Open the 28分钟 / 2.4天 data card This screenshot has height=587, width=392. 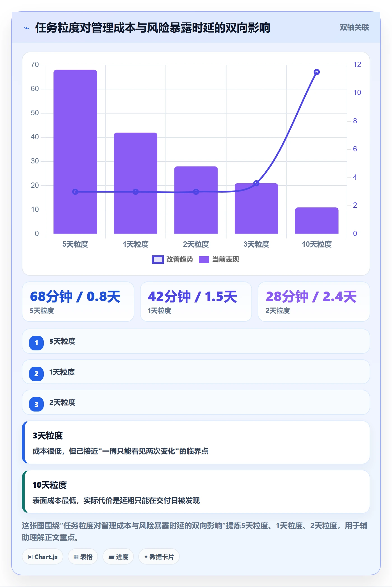pos(314,302)
